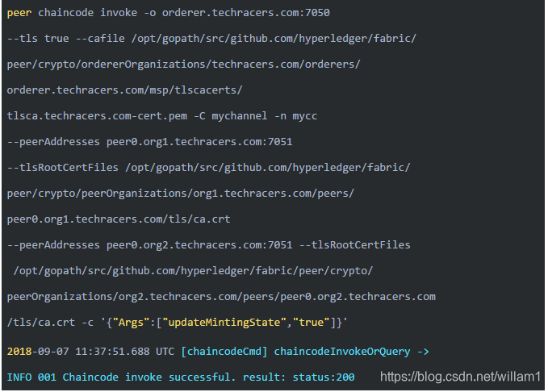This screenshot has height=392, width=548.
Task: Click the 'status:200' result text
Action: [324, 377]
